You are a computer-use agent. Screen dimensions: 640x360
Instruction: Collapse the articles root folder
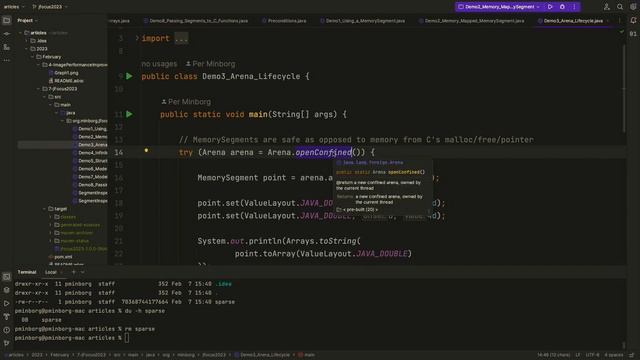pos(21,33)
